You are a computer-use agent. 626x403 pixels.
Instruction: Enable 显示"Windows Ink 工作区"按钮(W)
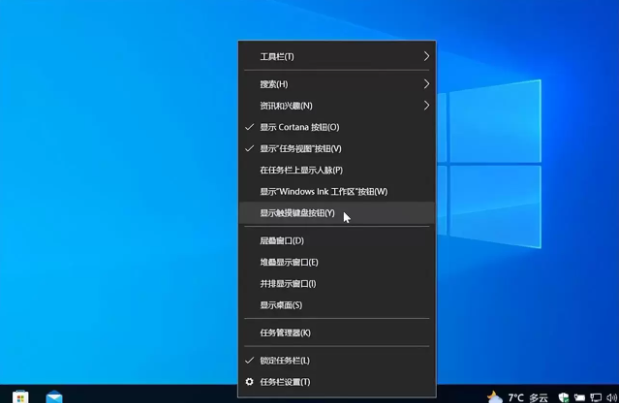pyautogui.click(x=337, y=192)
